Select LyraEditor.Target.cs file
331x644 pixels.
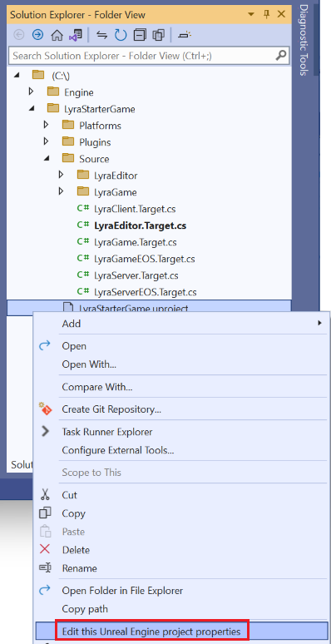point(141,225)
